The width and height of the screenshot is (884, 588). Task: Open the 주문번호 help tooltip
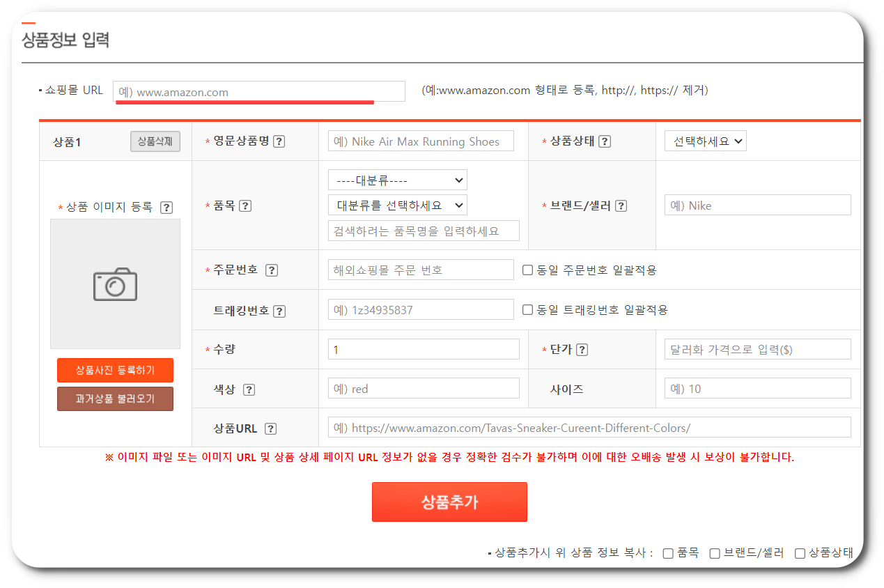click(272, 270)
